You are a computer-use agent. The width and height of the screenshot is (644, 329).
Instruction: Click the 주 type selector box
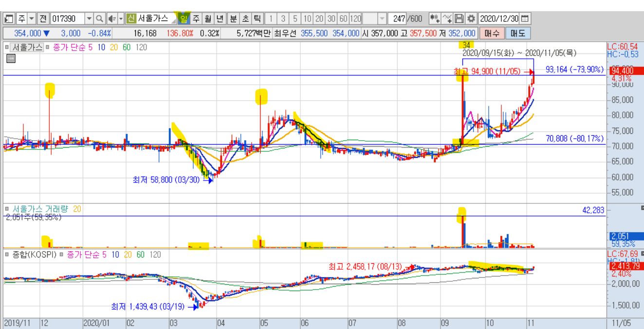click(21, 18)
